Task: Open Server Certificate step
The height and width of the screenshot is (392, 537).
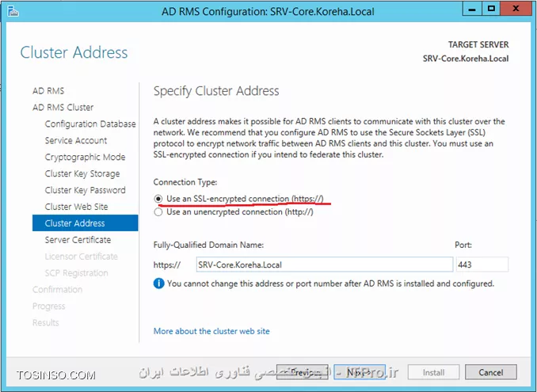Action: (78, 240)
